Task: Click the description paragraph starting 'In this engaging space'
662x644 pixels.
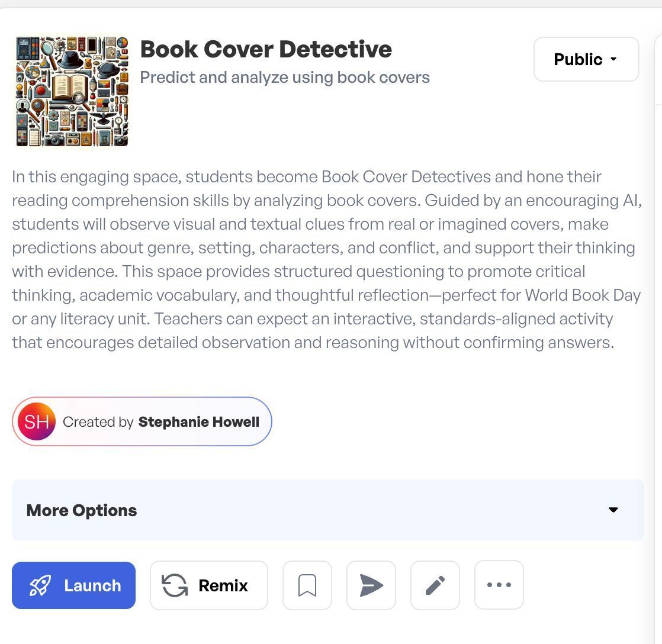Action: pos(327,259)
